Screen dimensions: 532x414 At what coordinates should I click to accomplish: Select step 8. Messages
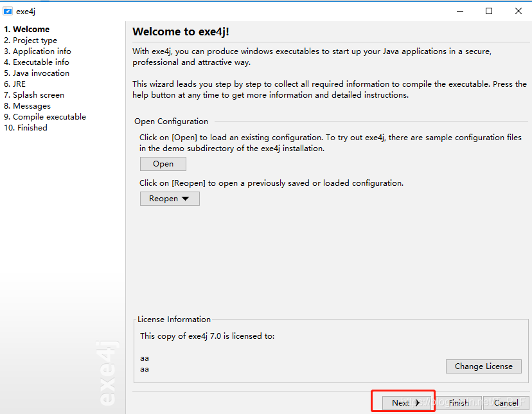[27, 106]
